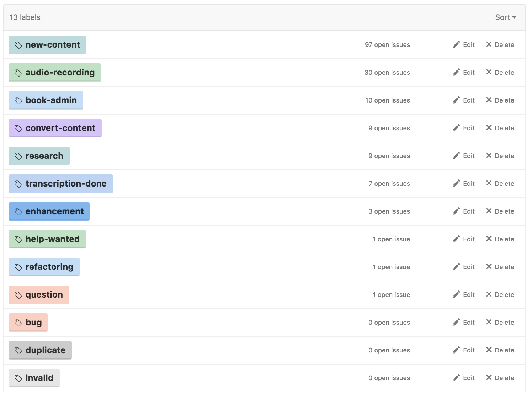Click the 13 labels header count
The width and height of the screenshot is (532, 398).
(x=25, y=17)
